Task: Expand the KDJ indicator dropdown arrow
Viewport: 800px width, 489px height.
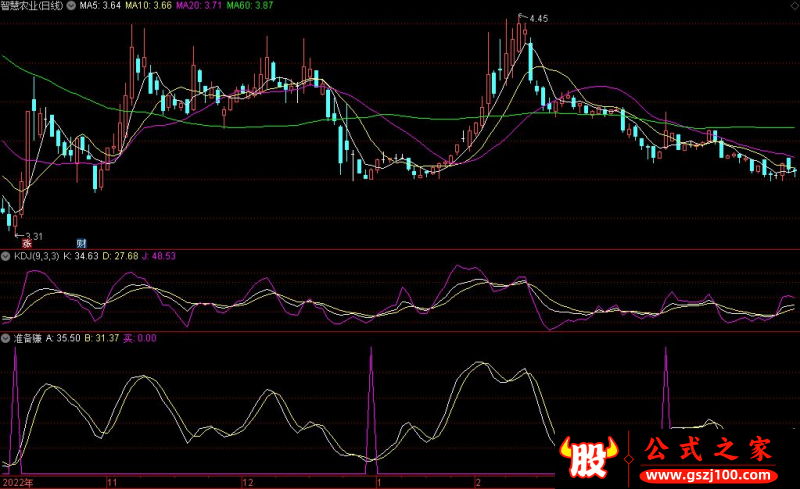Action: coord(6,257)
